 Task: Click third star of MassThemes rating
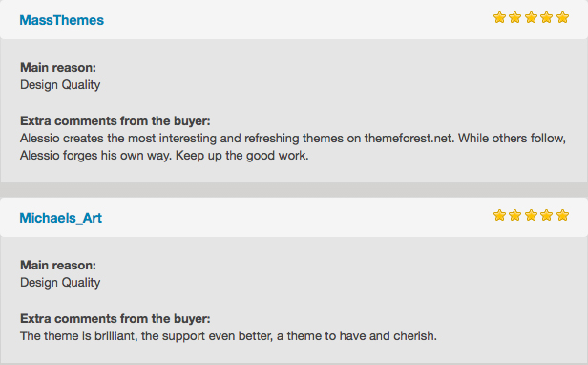tap(531, 17)
